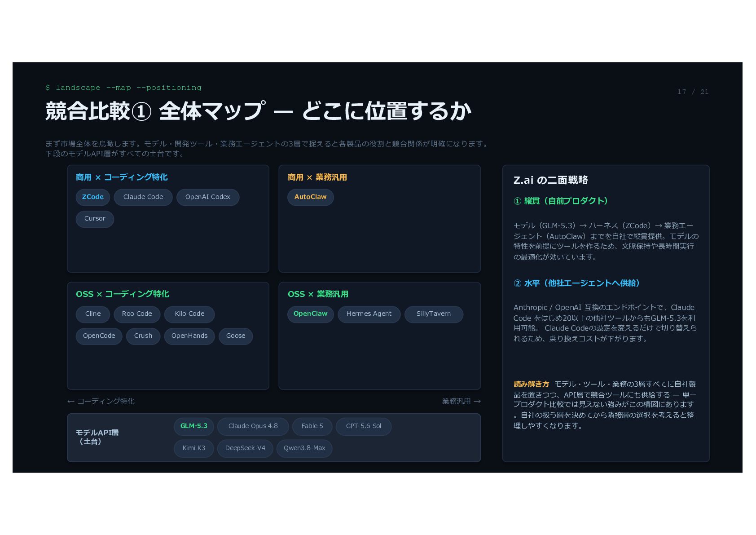Click the heading 商用 × 業務汎用
Viewport: 756px width, 535px height.
click(x=317, y=177)
